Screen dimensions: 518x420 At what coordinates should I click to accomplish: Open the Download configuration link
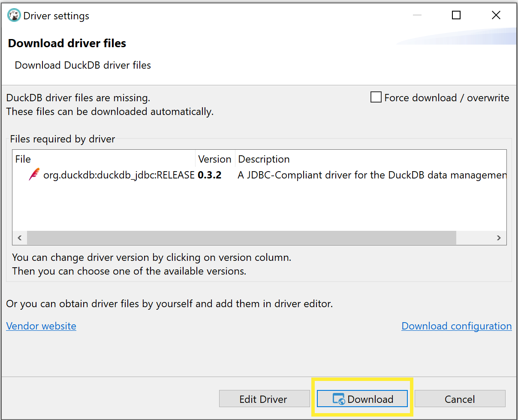456,326
